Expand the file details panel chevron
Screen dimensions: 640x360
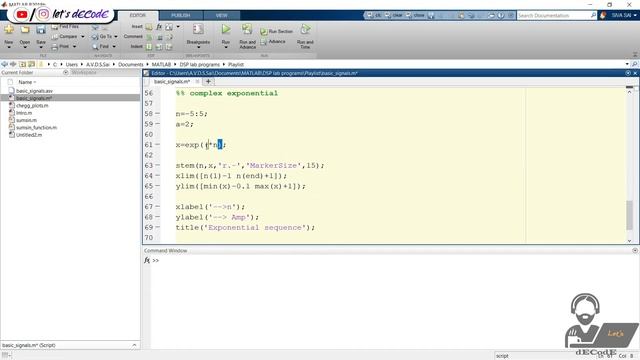(x=134, y=345)
